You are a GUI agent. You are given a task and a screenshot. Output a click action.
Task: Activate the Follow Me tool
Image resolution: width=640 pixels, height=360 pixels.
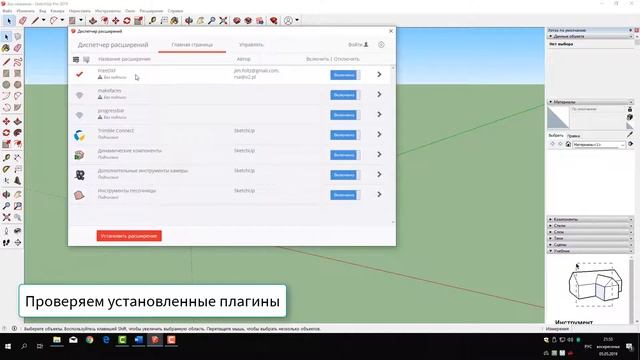[18, 133]
